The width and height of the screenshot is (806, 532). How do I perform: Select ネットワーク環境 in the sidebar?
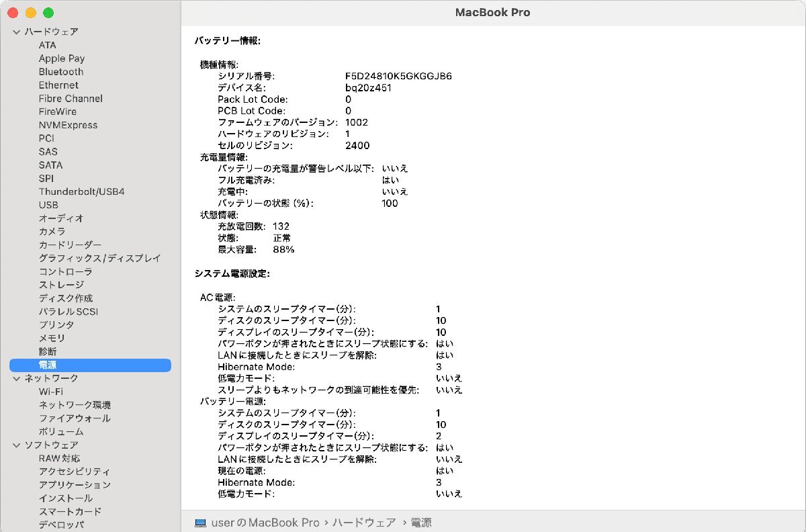click(x=75, y=404)
